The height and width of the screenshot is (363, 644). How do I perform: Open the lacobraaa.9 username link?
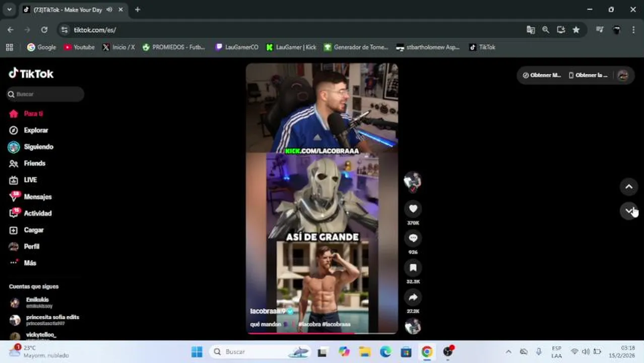(x=268, y=311)
